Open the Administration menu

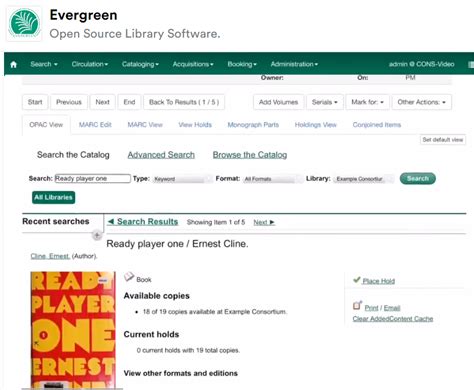tap(294, 64)
